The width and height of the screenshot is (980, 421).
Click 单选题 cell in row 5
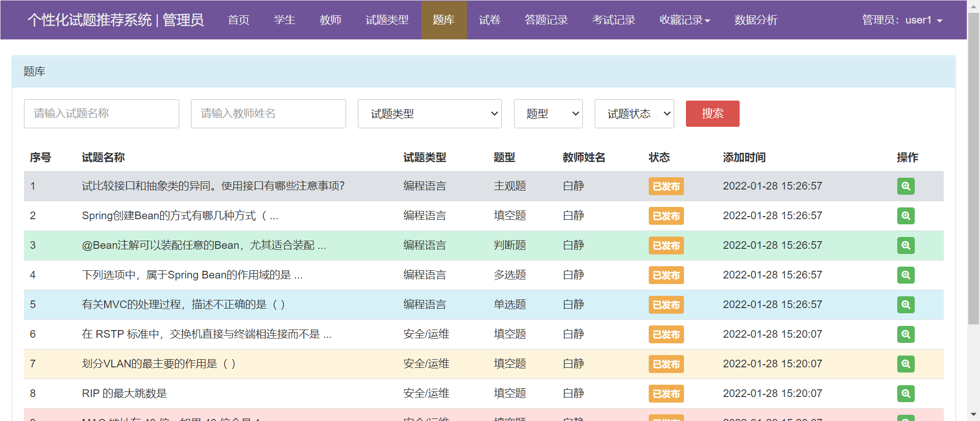pyautogui.click(x=510, y=305)
